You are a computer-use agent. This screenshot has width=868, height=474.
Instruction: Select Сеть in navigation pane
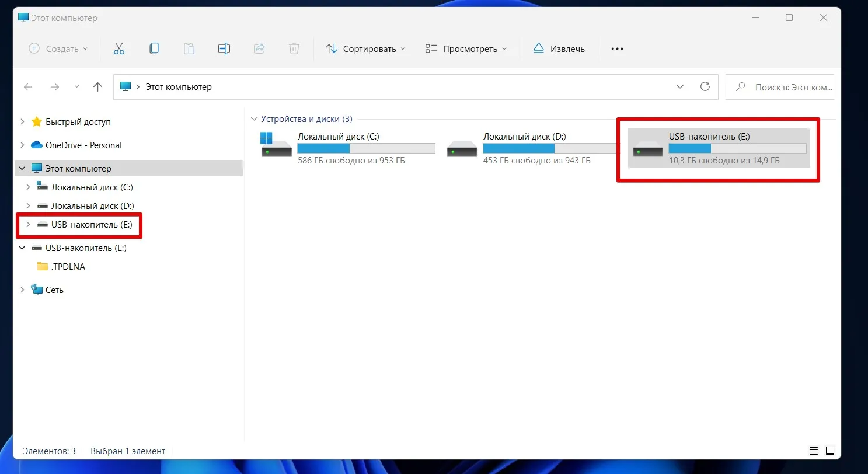pos(54,290)
